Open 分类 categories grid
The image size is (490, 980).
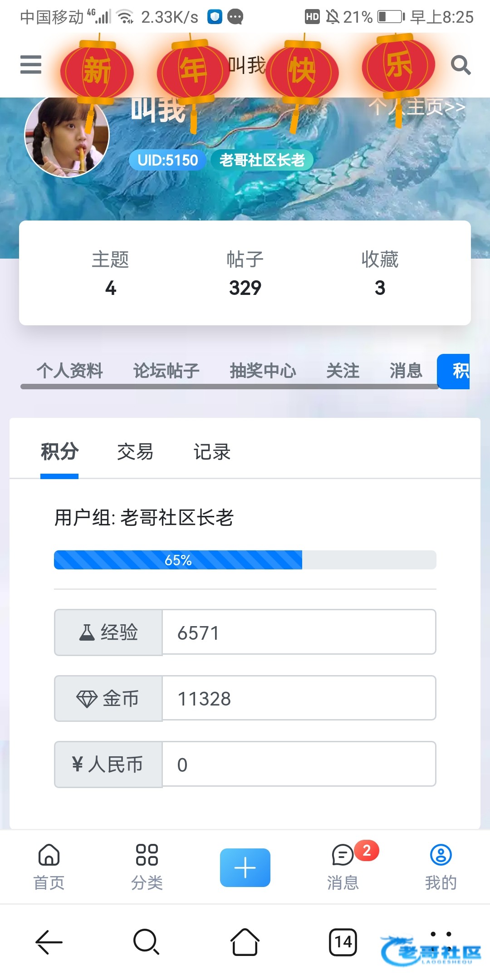147,867
